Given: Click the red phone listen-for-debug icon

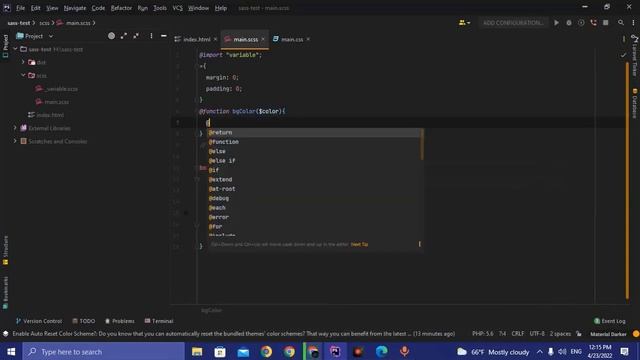Looking at the screenshot, I should (x=593, y=23).
